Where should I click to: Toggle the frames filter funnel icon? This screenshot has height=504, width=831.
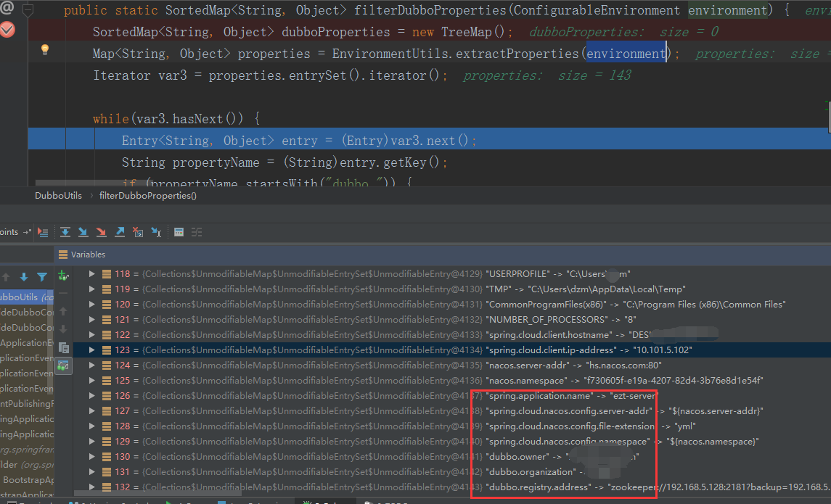42,277
